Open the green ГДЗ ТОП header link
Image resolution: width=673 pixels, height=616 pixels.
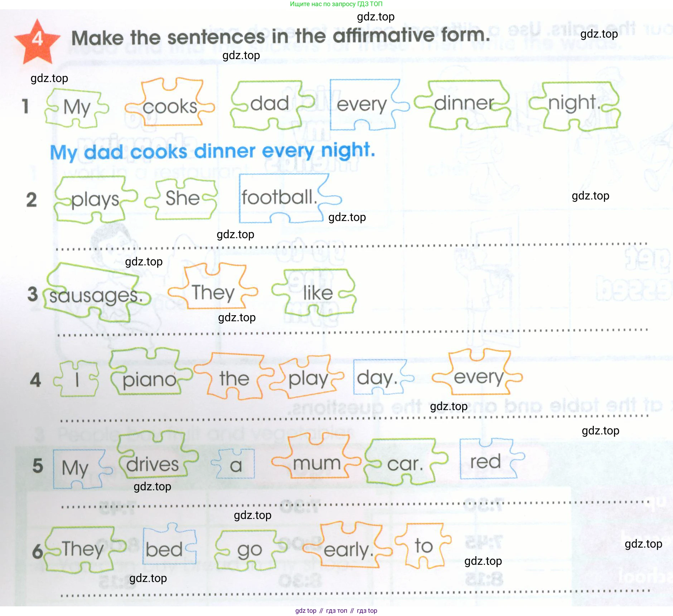pyautogui.click(x=336, y=4)
